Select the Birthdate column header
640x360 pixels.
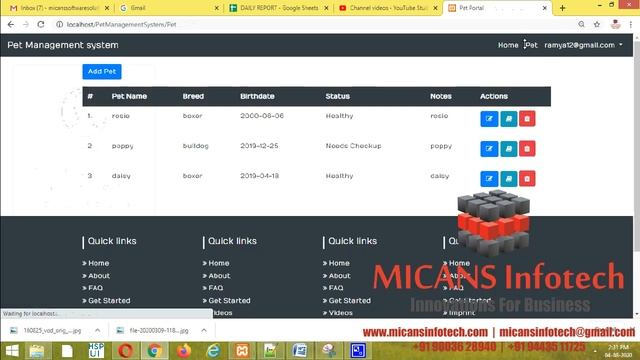click(x=257, y=96)
